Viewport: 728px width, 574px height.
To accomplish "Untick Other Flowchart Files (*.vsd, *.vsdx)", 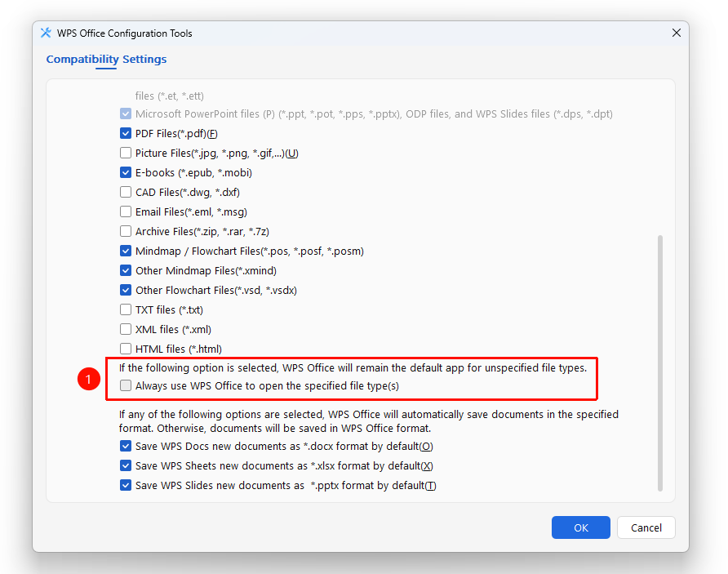I will 126,290.
